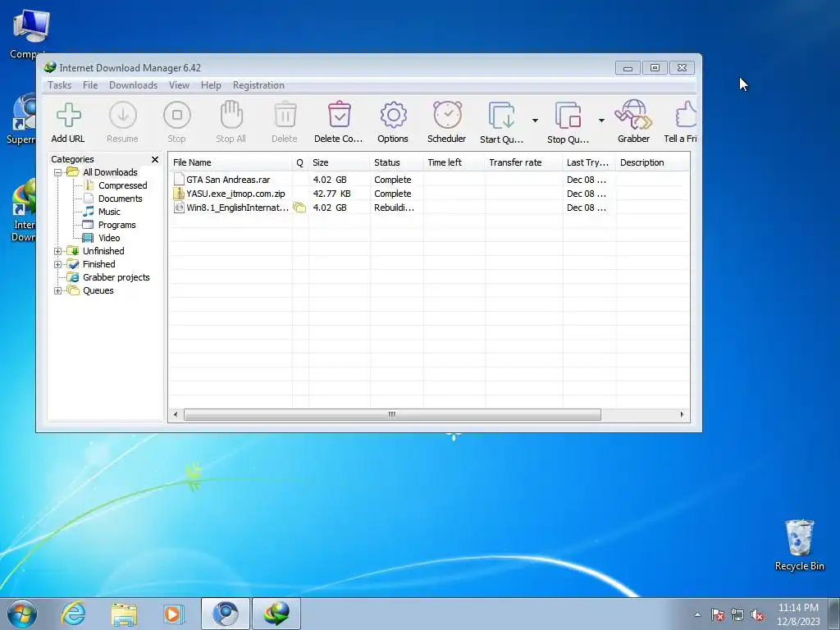Click the horizontal scrollbar thumb
840x630 pixels.
tap(392, 414)
